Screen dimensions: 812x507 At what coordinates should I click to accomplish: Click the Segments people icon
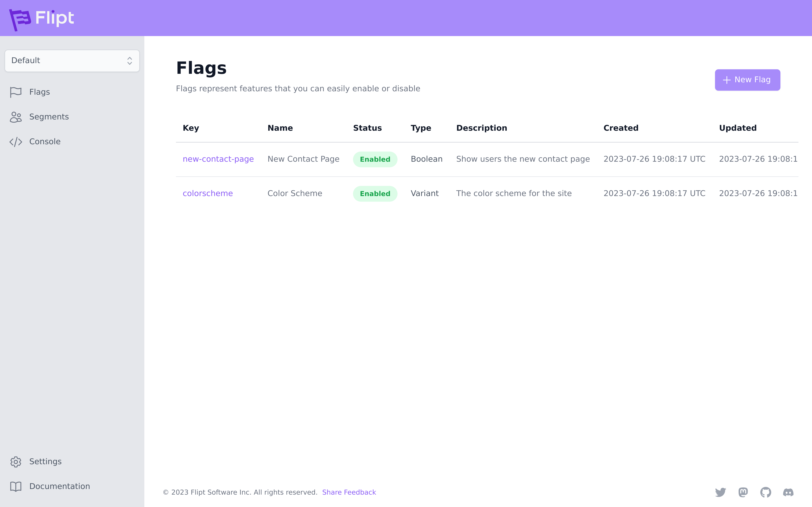point(16,117)
